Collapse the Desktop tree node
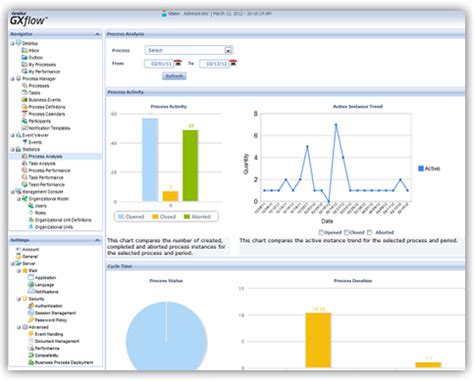Screen dimensions: 474x381 click(13, 43)
